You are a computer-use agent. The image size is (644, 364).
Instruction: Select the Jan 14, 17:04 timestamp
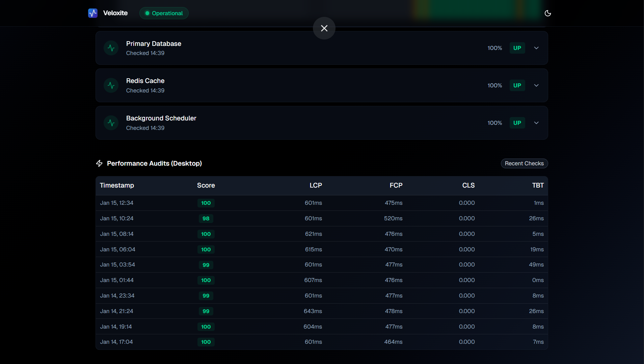116,342
